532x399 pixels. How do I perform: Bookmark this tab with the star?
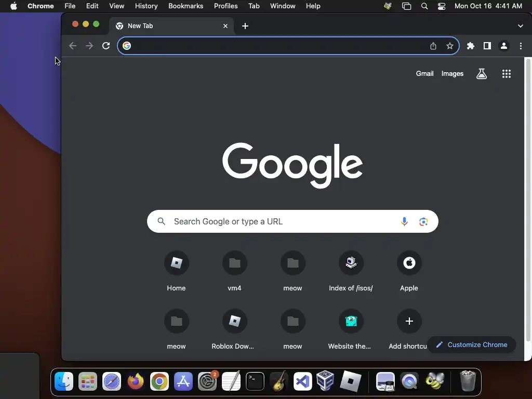coord(450,46)
